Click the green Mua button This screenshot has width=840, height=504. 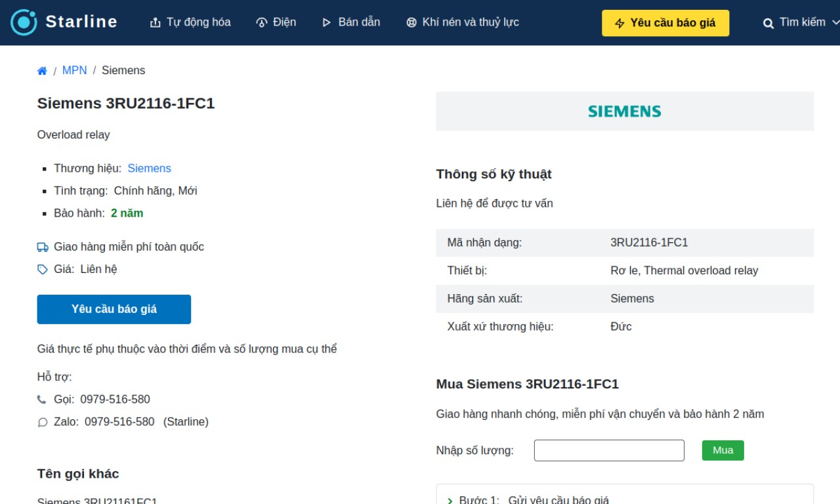pos(723,450)
